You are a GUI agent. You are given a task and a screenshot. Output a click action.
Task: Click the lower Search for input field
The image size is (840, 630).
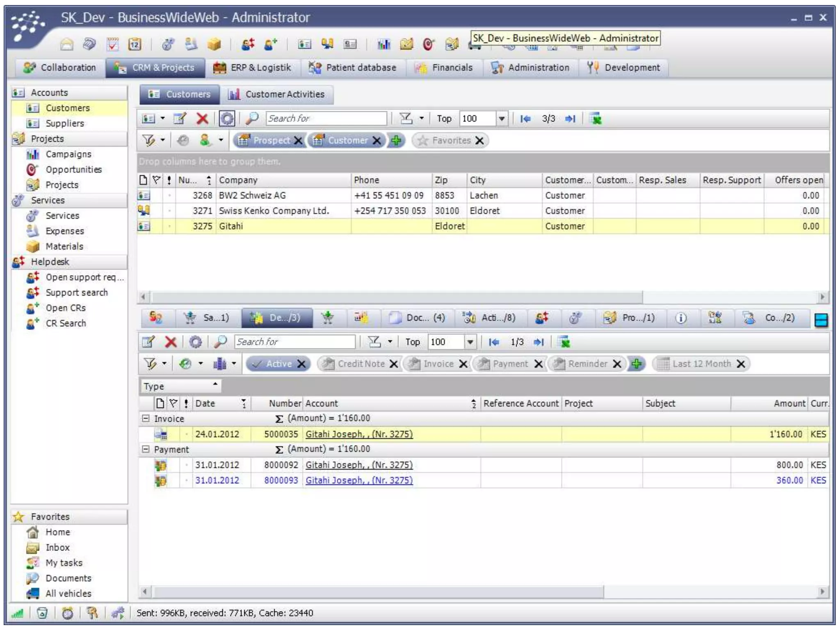(294, 342)
